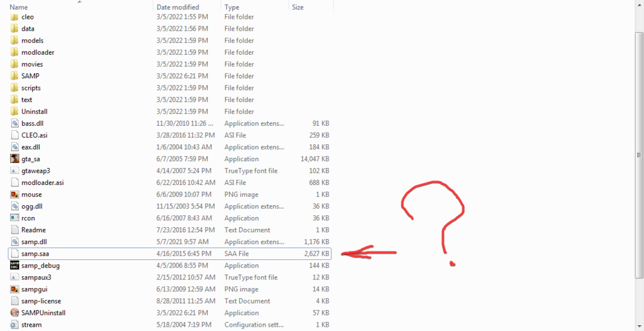Viewport: 644px width, 331px height.
Task: Click date '3/5/2022 6:21 PM' on SAMP folder row
Action: tap(182, 76)
